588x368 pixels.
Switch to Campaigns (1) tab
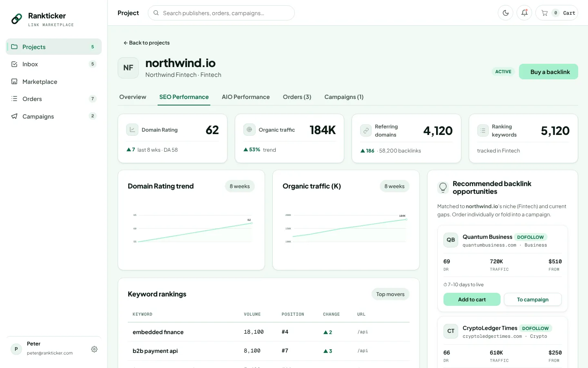(x=344, y=97)
